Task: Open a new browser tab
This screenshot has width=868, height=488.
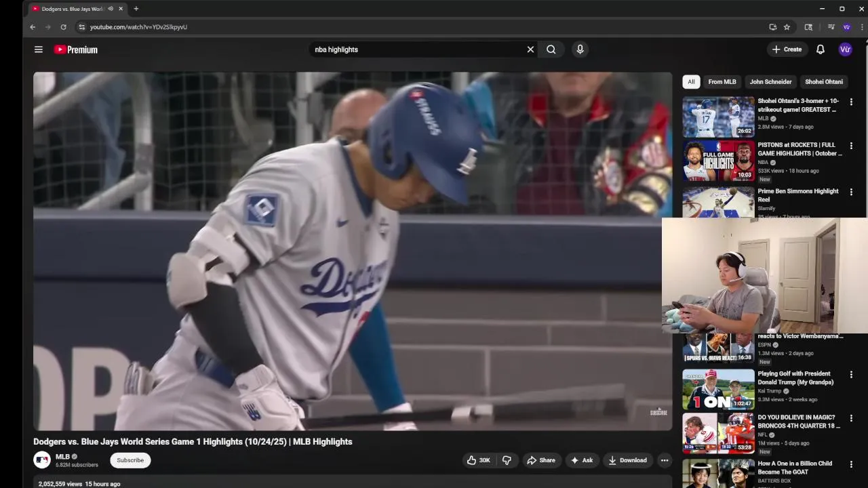Action: (136, 9)
